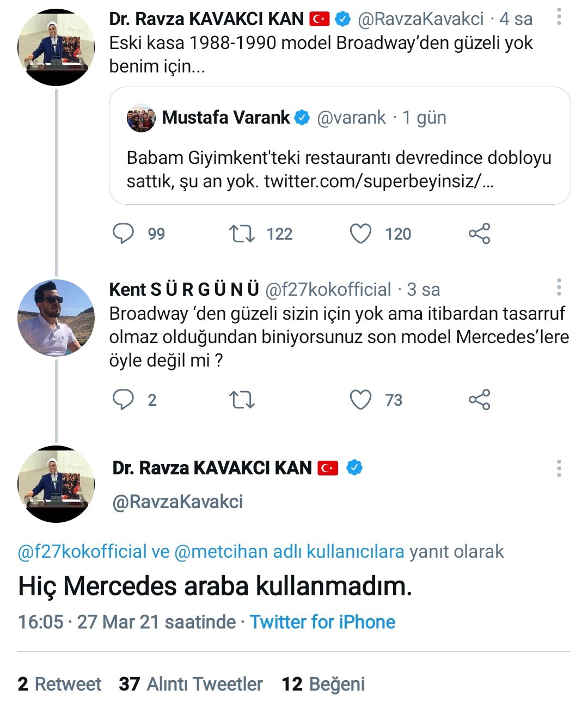Share the top Ravza Kavakcı tweet
588x714 pixels.
[x=479, y=234]
